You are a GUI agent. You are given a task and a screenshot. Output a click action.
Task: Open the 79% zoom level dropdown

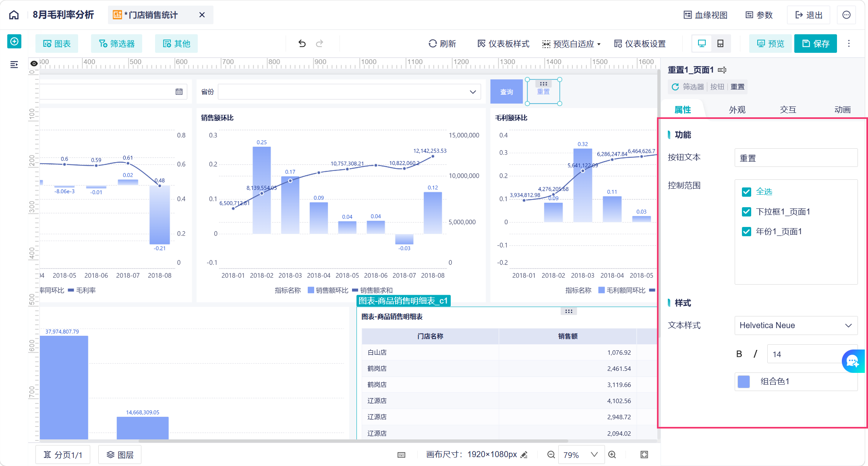[581, 455]
